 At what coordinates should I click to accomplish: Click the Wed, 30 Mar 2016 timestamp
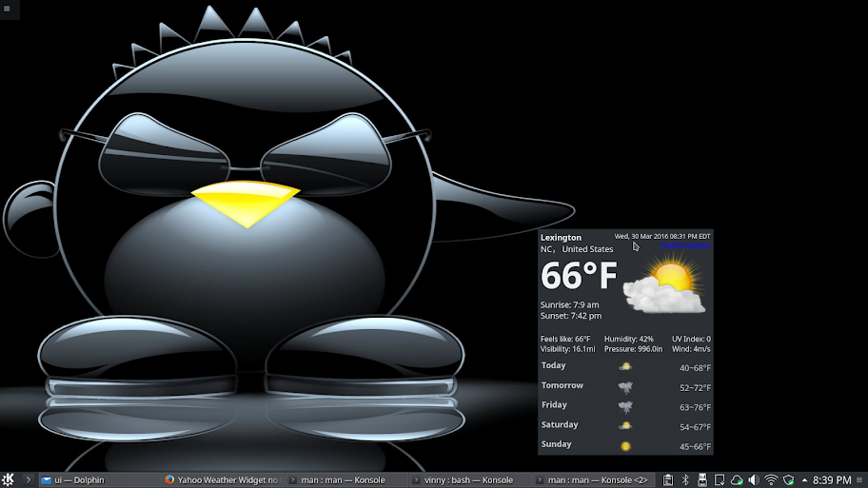point(662,236)
